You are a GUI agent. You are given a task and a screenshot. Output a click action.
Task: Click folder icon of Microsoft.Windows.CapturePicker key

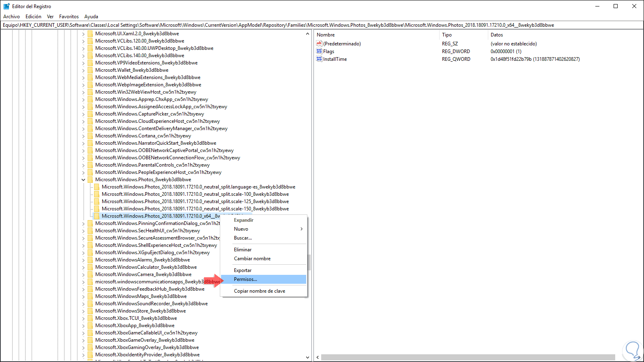[90, 114]
